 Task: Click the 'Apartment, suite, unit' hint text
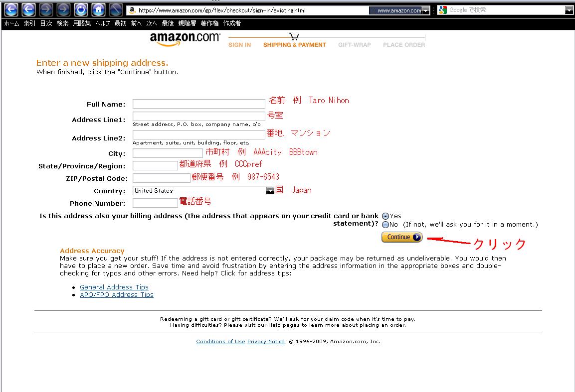[191, 142]
